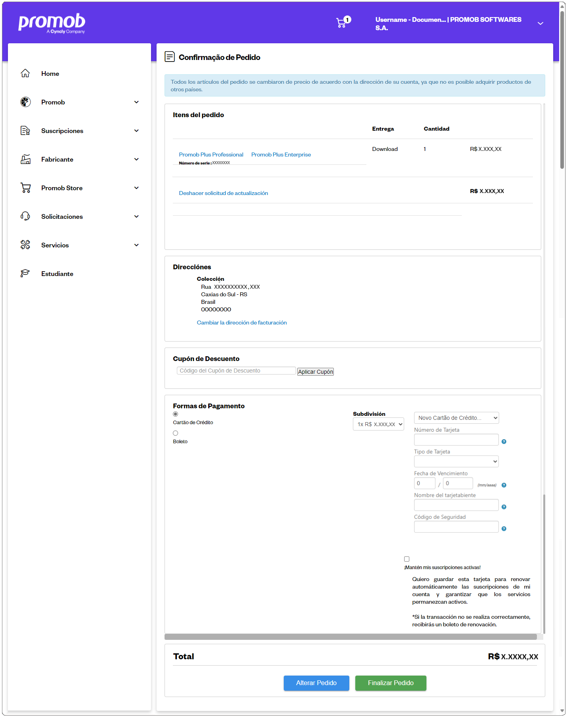Expand the Servicios submenu chevron

pos(137,245)
